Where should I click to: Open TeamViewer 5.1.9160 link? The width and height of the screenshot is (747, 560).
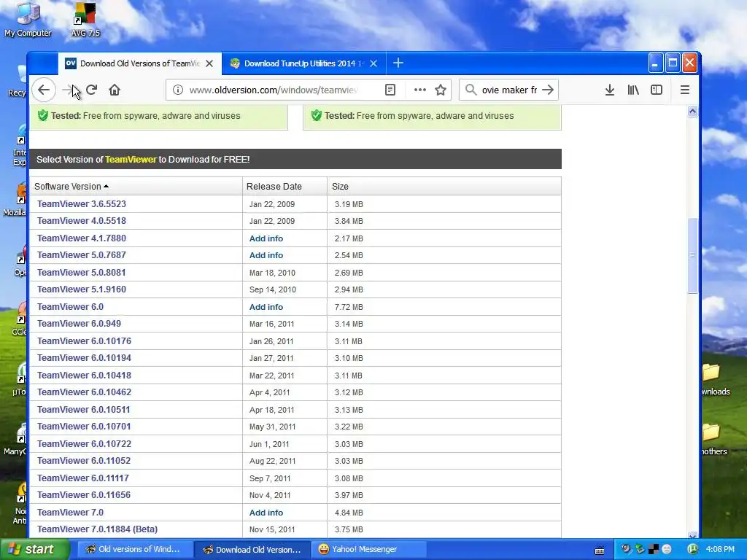82,289
